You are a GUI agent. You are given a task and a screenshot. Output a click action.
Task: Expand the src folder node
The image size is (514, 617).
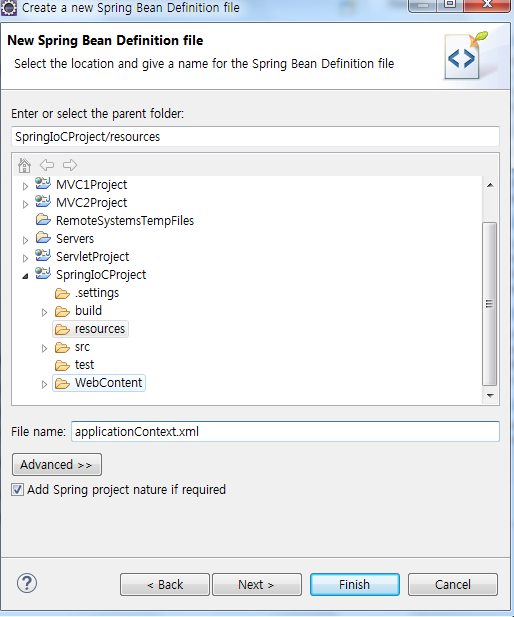pos(44,348)
